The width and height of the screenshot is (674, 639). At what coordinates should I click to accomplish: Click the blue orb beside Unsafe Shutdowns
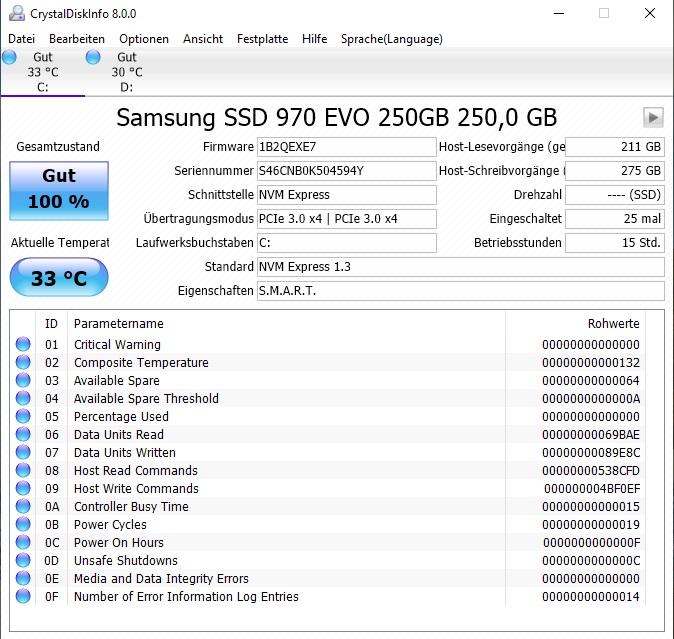tap(23, 560)
